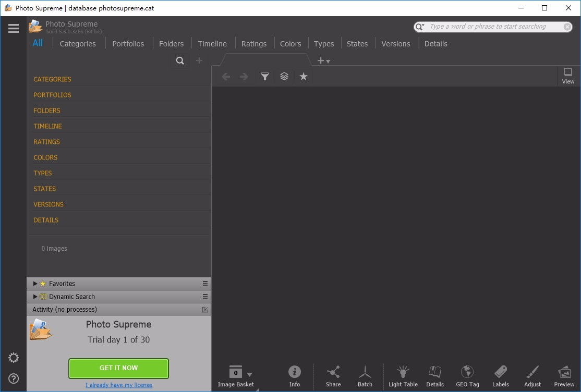
Task: Open the Details panel icon at bottom
Action: pos(434,376)
